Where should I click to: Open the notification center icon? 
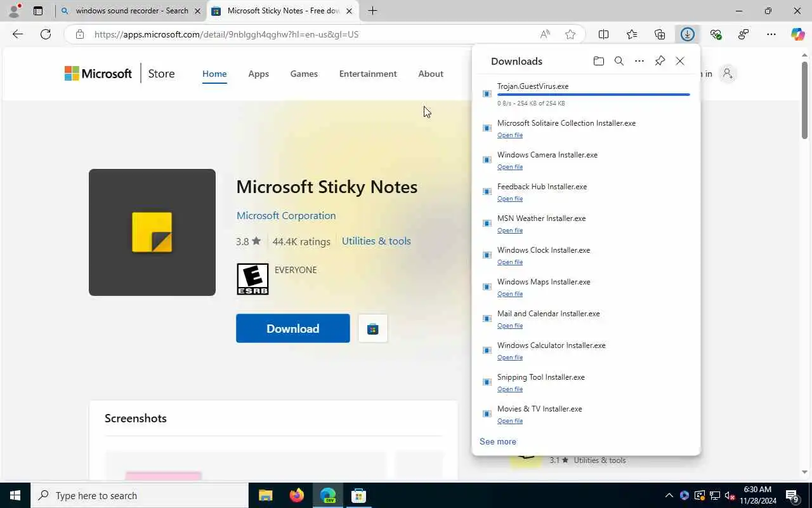[792, 495]
